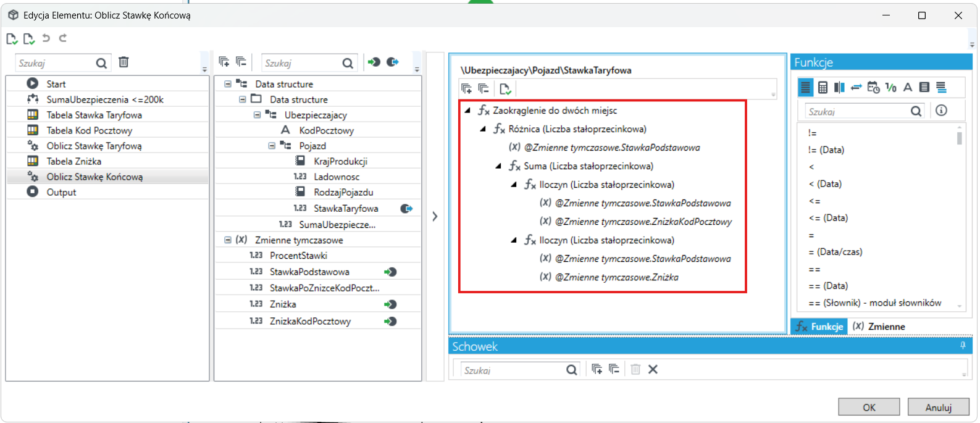
Task: Show the date and time functions category
Action: (873, 88)
